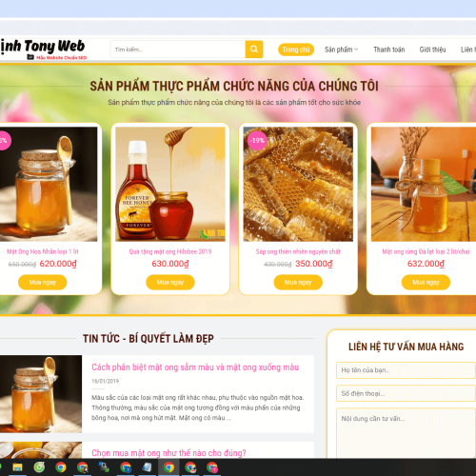Viewport: 476px width, 476px height.
Task: Open the Chrome taskbar icon with blue T badge
Action: [x=126, y=467]
